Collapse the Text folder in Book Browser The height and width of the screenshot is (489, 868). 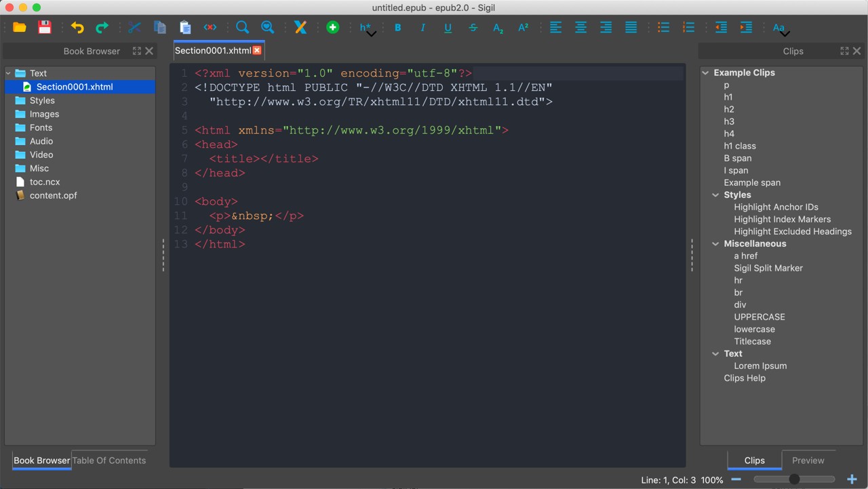point(9,73)
